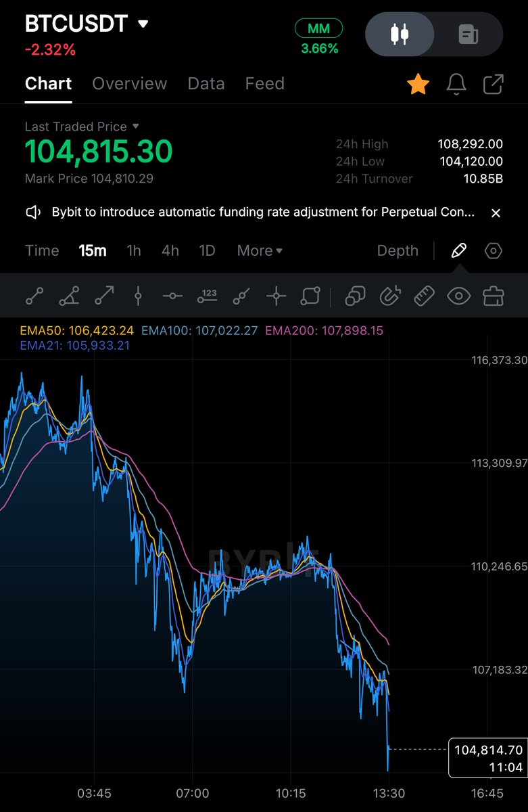Select the 1h interval
The width and height of the screenshot is (528, 812).
pyautogui.click(x=134, y=250)
